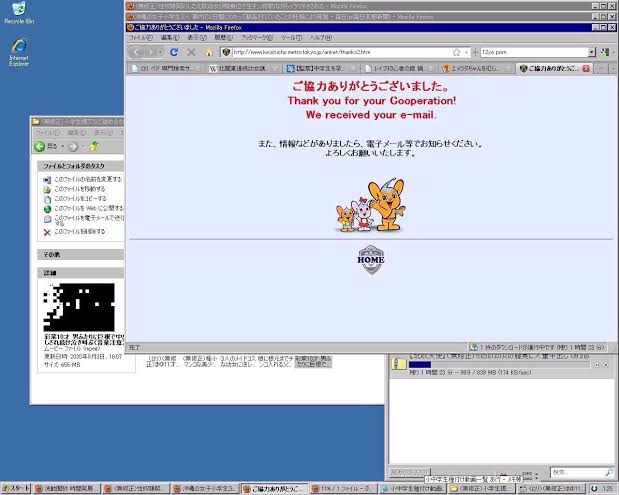
Task: Close the active tab with red X
Action: click(x=586, y=68)
